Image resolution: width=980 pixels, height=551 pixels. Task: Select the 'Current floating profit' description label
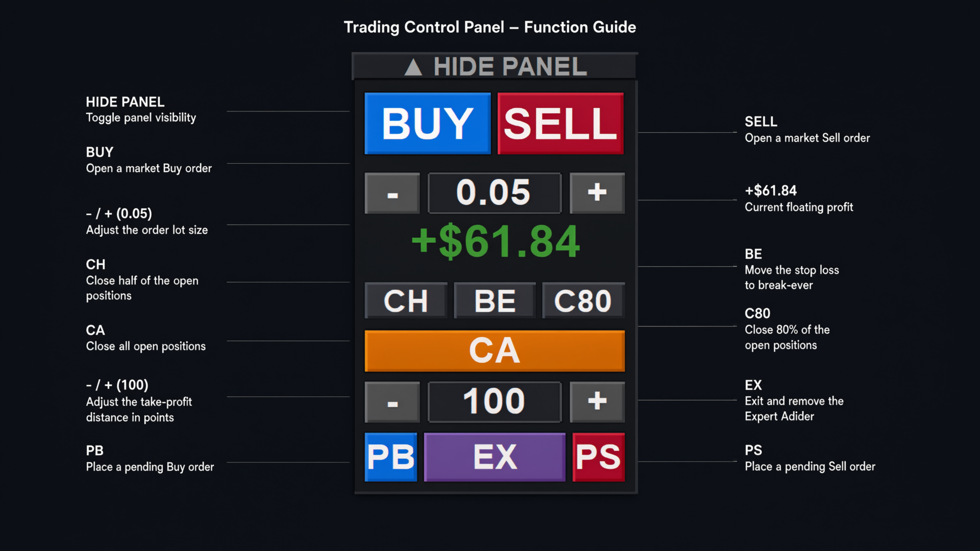coord(799,207)
